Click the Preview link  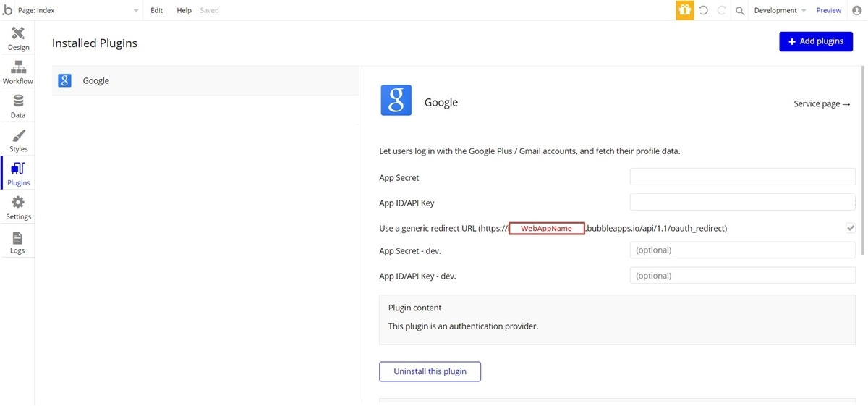(x=829, y=10)
